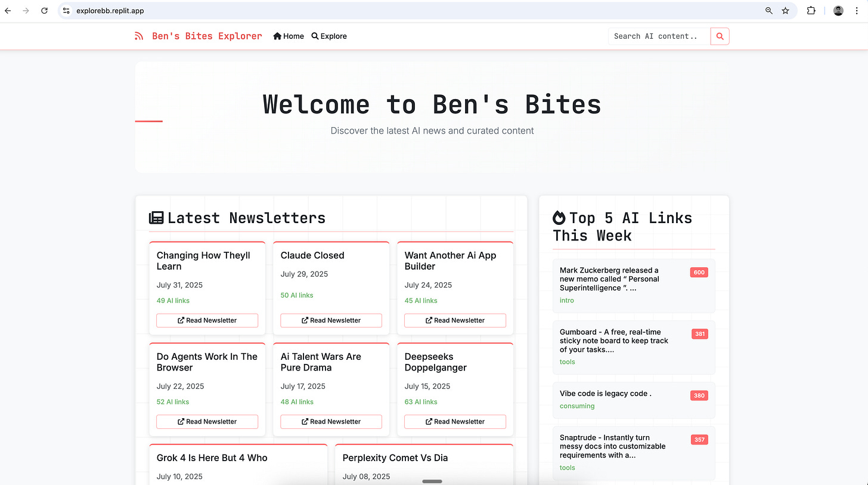Read Newsletter for Ai Talent Wars Are Pure Drama
The image size is (868, 485).
tap(331, 422)
